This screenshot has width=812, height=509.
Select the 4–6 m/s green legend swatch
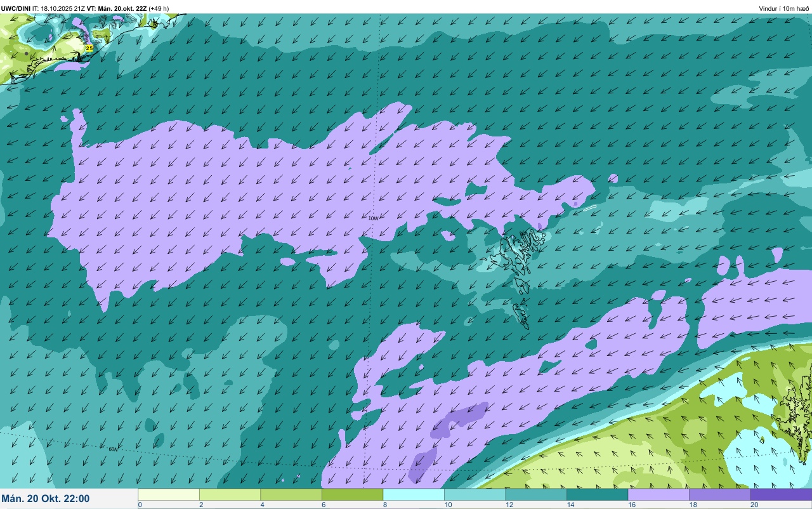click(291, 494)
